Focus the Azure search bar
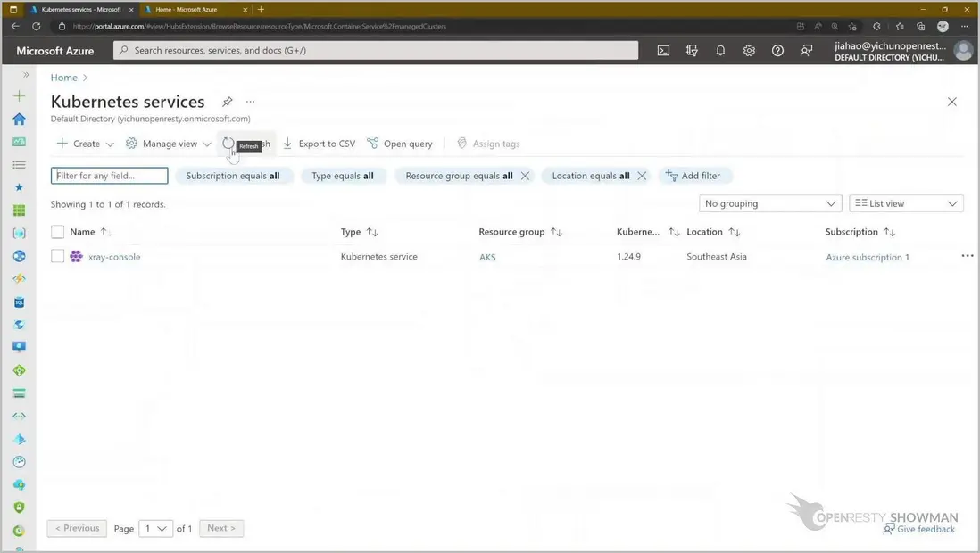 tap(376, 51)
